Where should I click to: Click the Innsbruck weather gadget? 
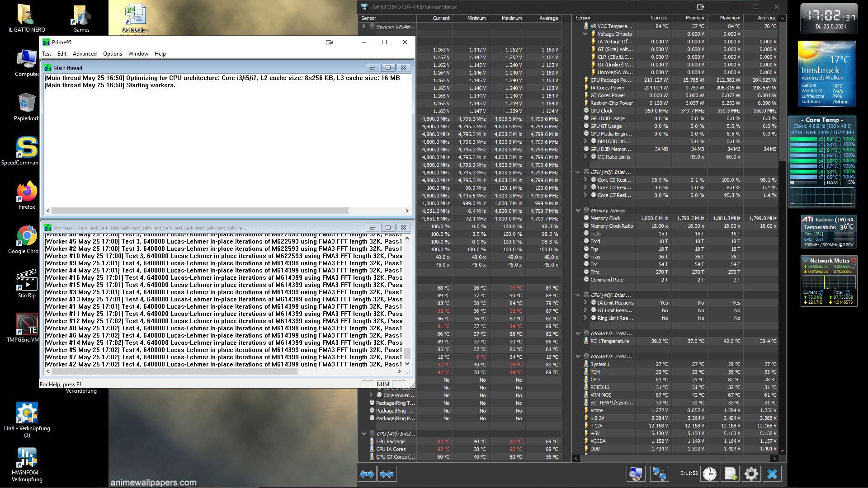click(x=827, y=74)
